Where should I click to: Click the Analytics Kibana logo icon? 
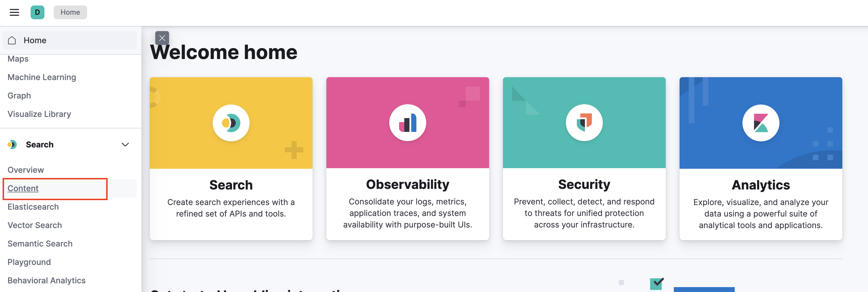click(x=761, y=122)
